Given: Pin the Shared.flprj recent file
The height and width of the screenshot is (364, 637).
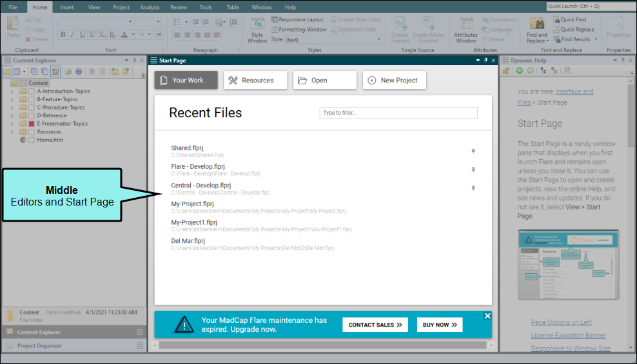Looking at the screenshot, I should (473, 151).
